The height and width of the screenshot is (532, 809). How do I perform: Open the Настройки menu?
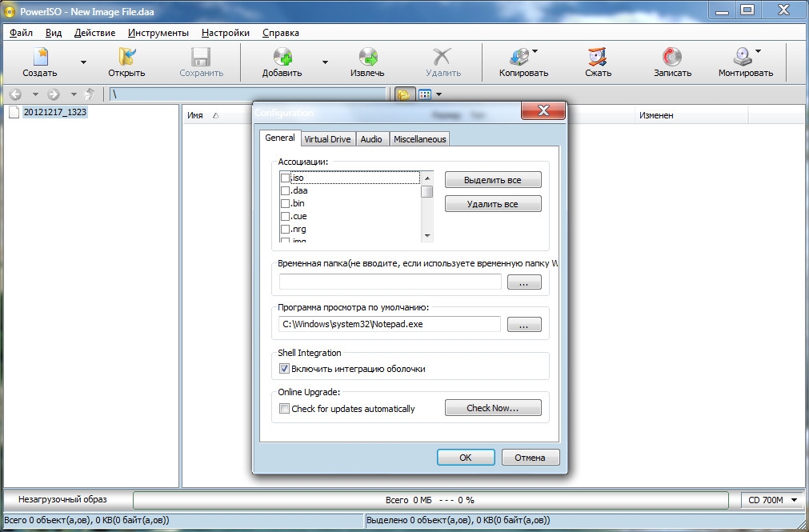click(x=226, y=33)
